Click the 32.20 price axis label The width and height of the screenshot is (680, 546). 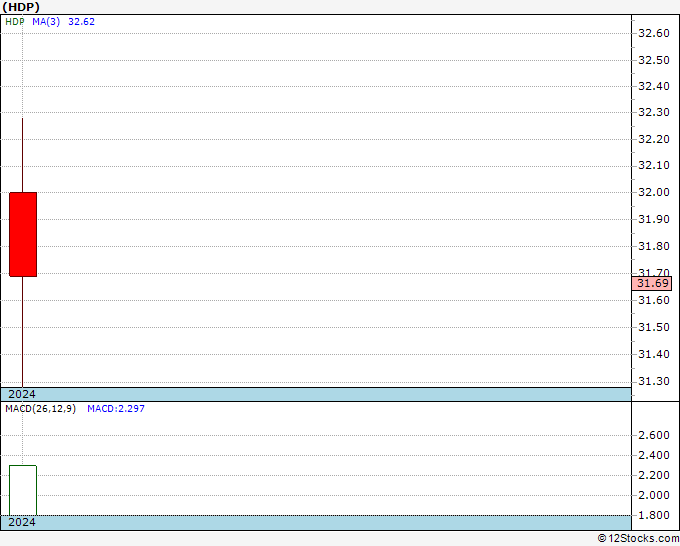coord(654,140)
